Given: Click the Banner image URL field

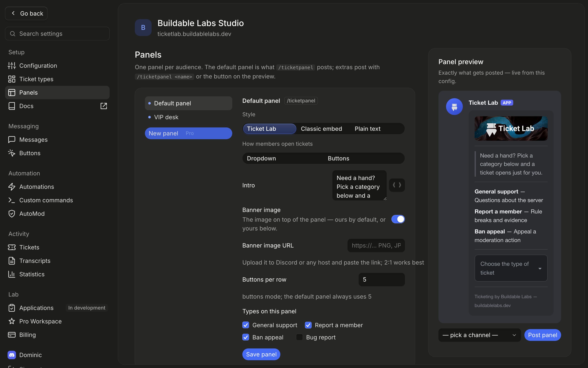Looking at the screenshot, I should click(376, 245).
